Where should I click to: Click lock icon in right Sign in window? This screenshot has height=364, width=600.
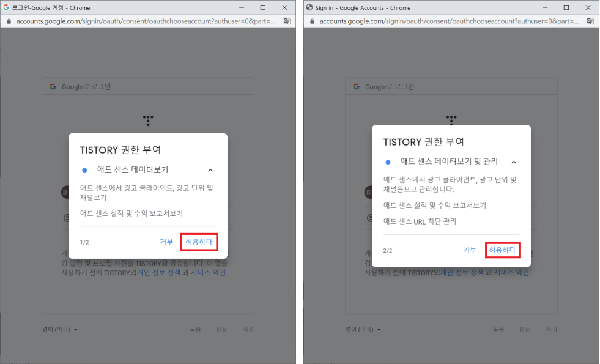point(313,21)
